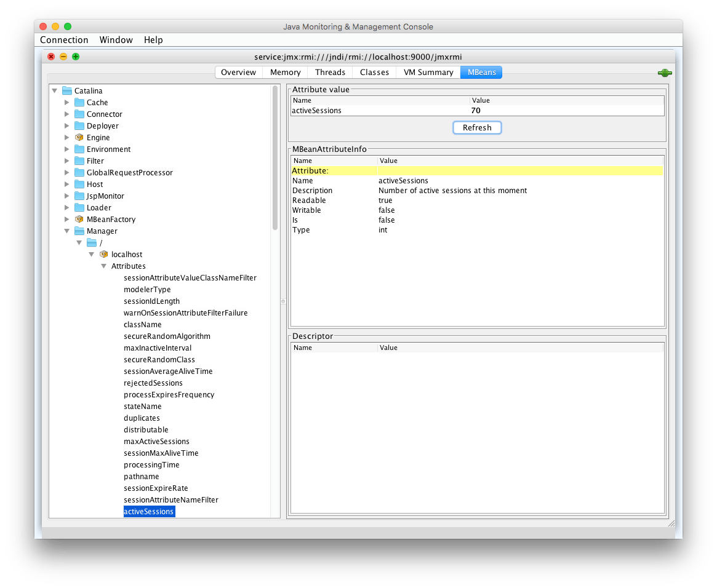The image size is (717, 588).
Task: Click the tree panel vertical scrollbar
Action: coord(275,157)
